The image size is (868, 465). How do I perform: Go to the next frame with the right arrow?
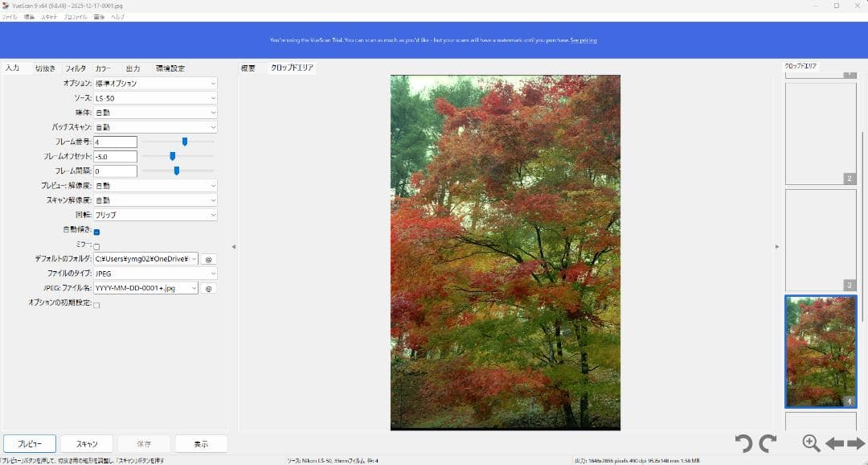(x=856, y=443)
